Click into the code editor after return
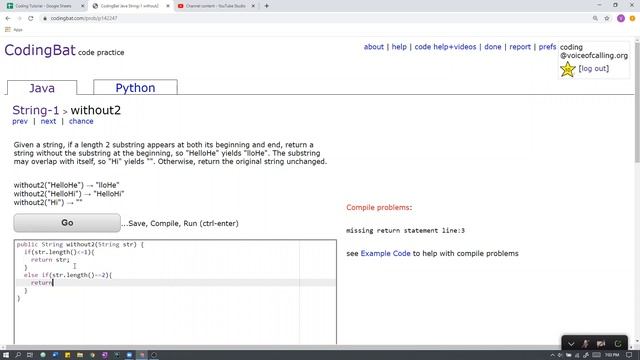The image size is (640, 360). click(53, 282)
